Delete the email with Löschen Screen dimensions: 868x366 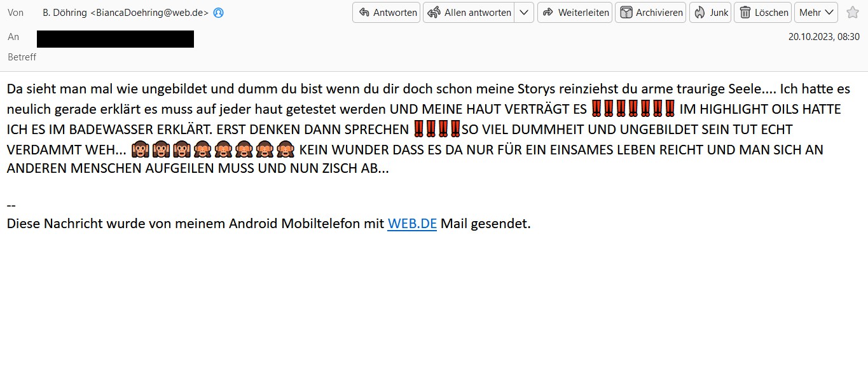tap(762, 12)
